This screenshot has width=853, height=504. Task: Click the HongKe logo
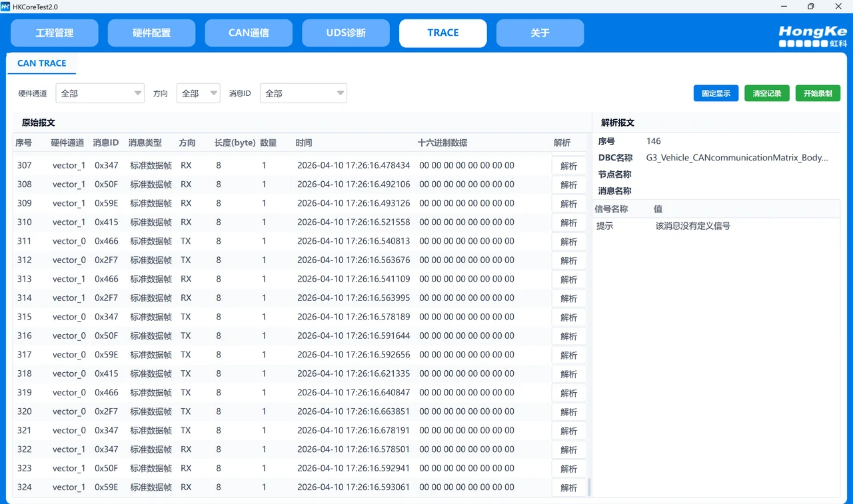pos(812,37)
